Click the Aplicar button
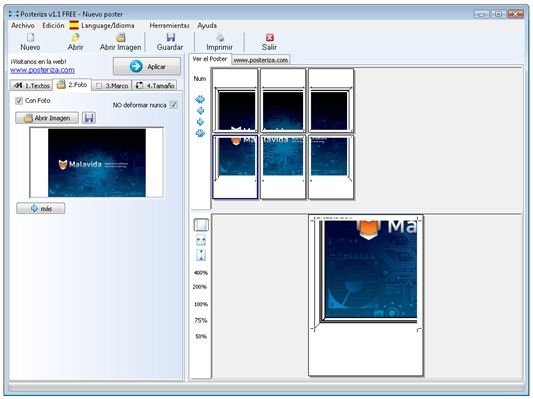 pos(147,66)
